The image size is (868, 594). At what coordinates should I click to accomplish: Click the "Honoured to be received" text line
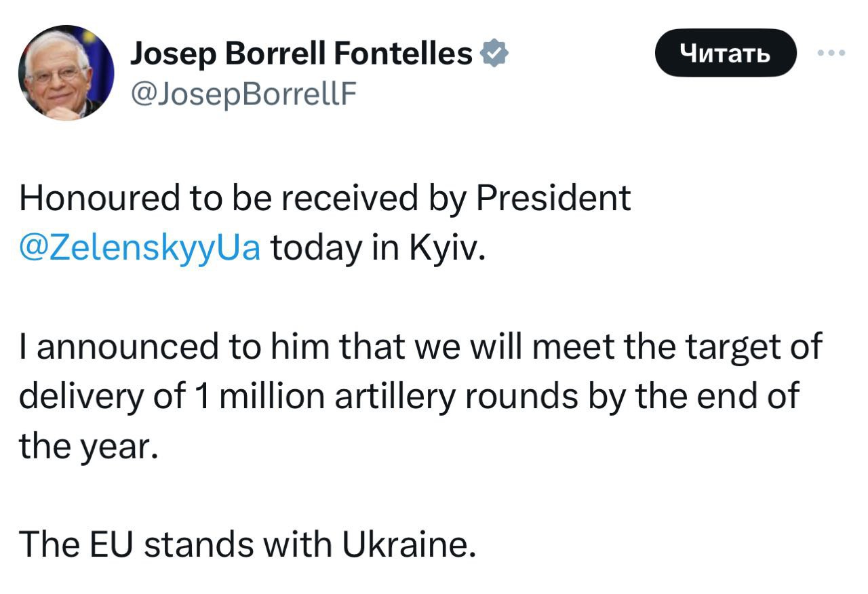324,198
